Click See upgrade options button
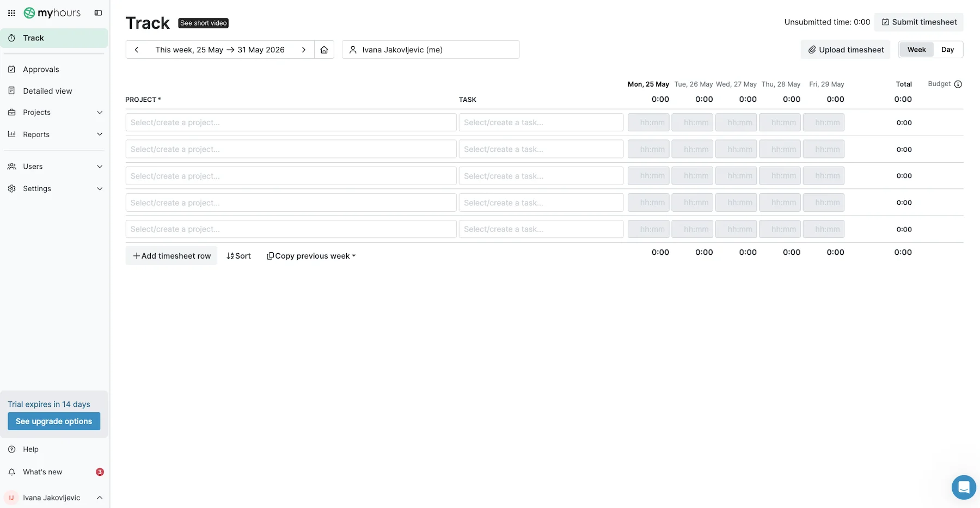980x508 pixels. coord(54,421)
